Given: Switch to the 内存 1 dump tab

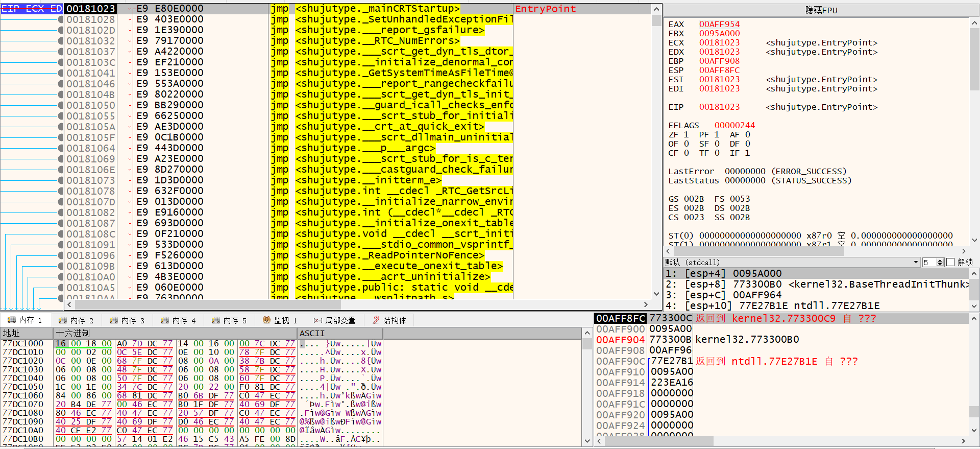Looking at the screenshot, I should 26,320.
